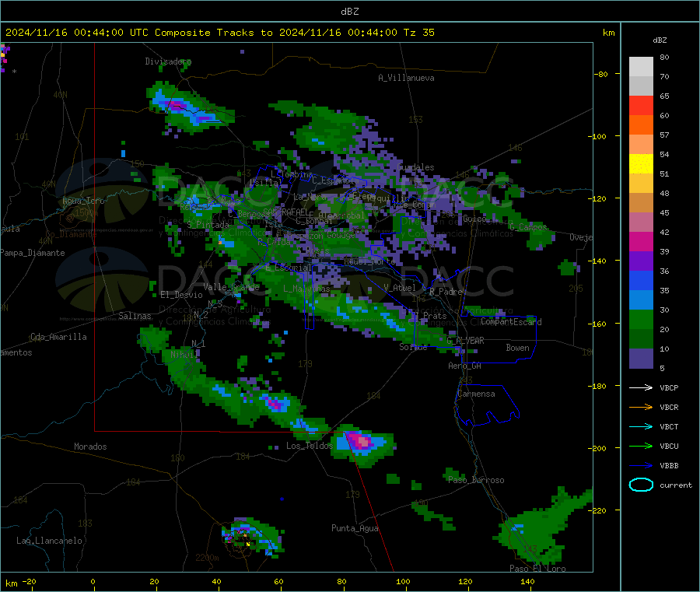
Task: Select the 5 dBZ purple color swatch
Action: tap(641, 359)
